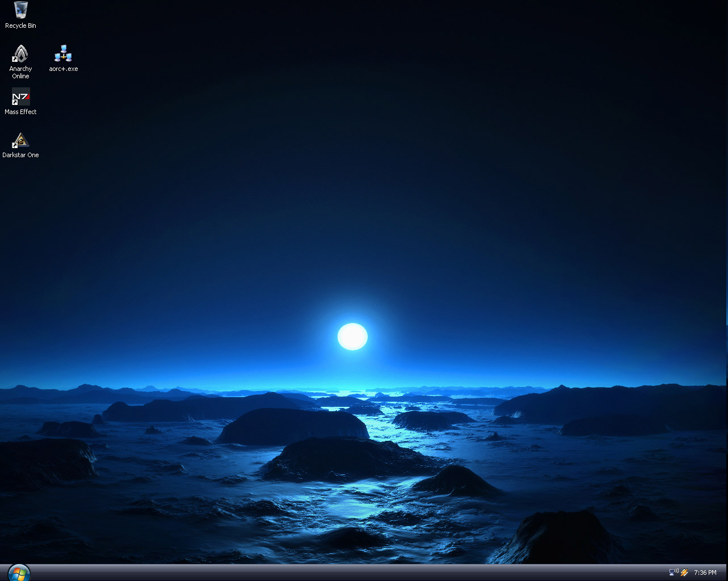Click the 7:36 PM system clock
Screen dimensions: 728x581
tap(705, 572)
